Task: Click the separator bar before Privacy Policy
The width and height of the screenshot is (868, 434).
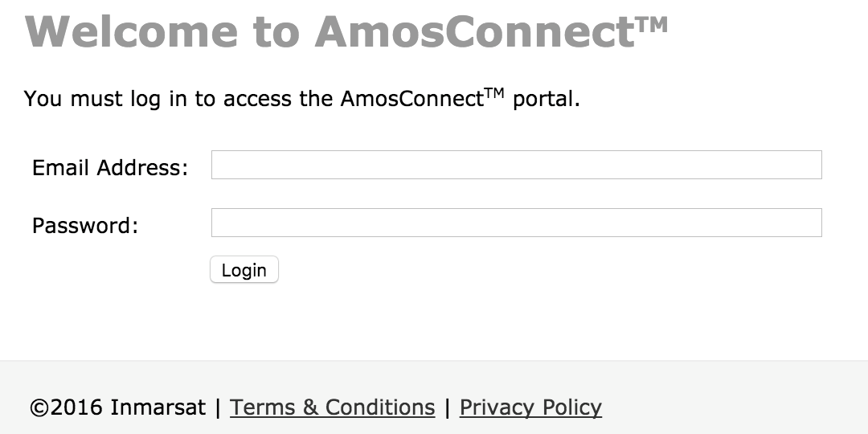Action: click(x=448, y=407)
